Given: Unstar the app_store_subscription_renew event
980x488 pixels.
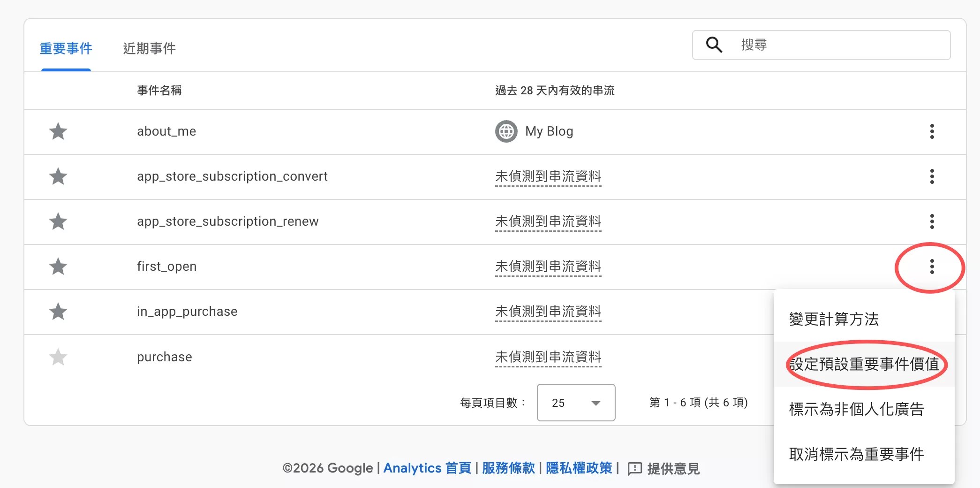Looking at the screenshot, I should tap(58, 221).
